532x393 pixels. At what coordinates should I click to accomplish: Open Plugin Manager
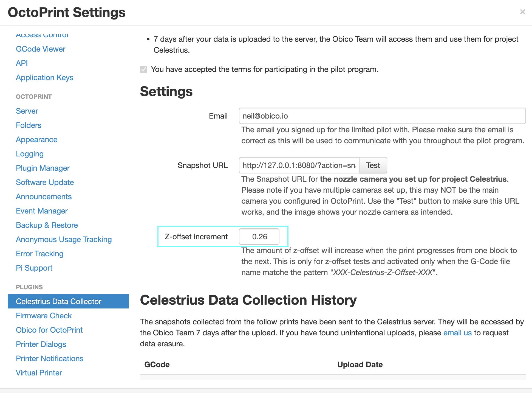[x=43, y=168]
